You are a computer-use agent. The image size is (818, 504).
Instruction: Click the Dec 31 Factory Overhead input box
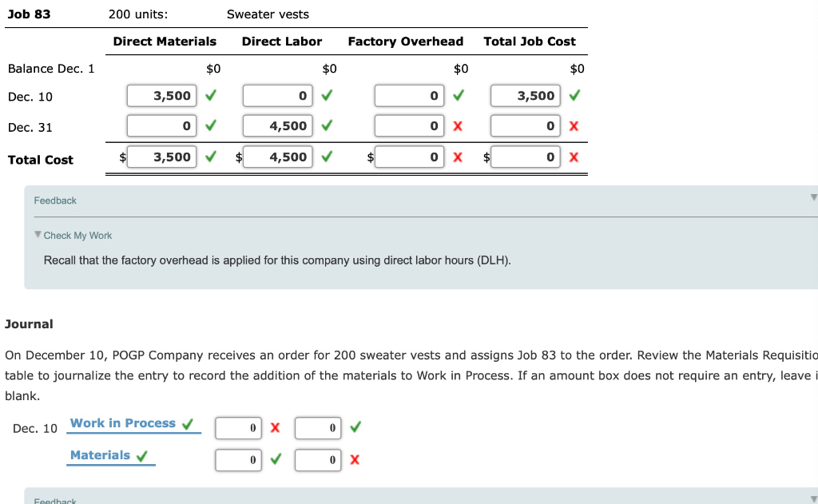409,125
